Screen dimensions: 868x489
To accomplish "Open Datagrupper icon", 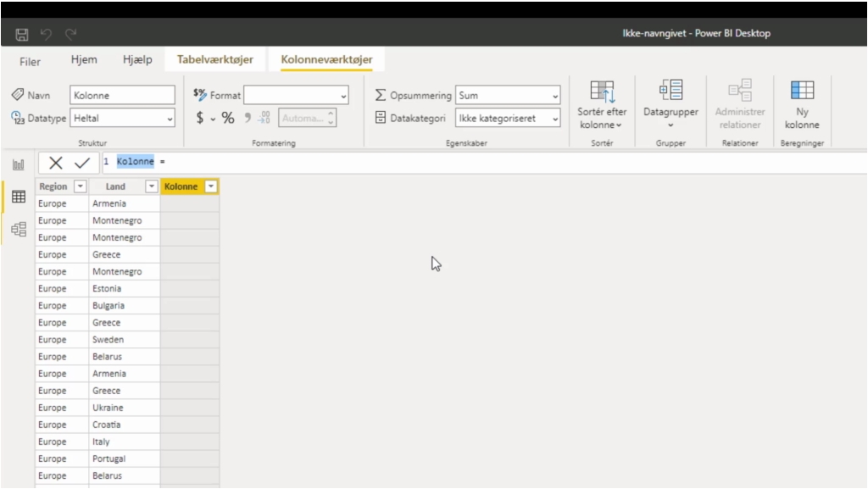I will (671, 90).
